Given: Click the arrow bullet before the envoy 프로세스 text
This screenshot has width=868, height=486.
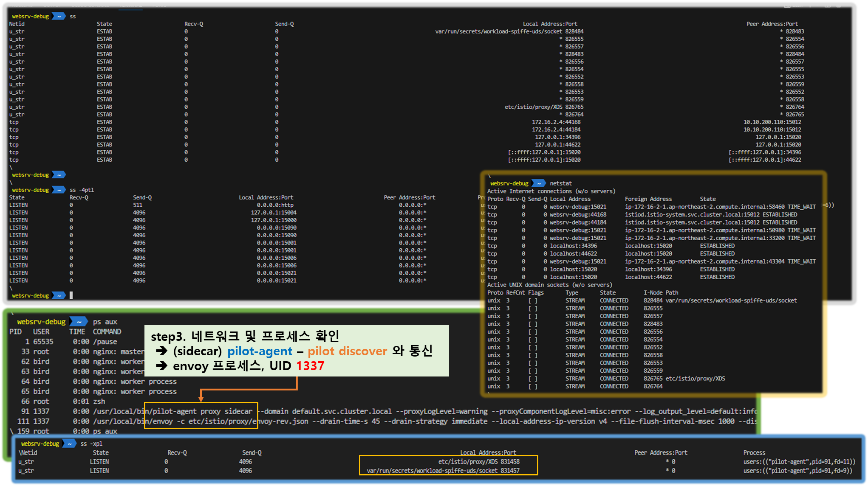Looking at the screenshot, I should pos(161,366).
